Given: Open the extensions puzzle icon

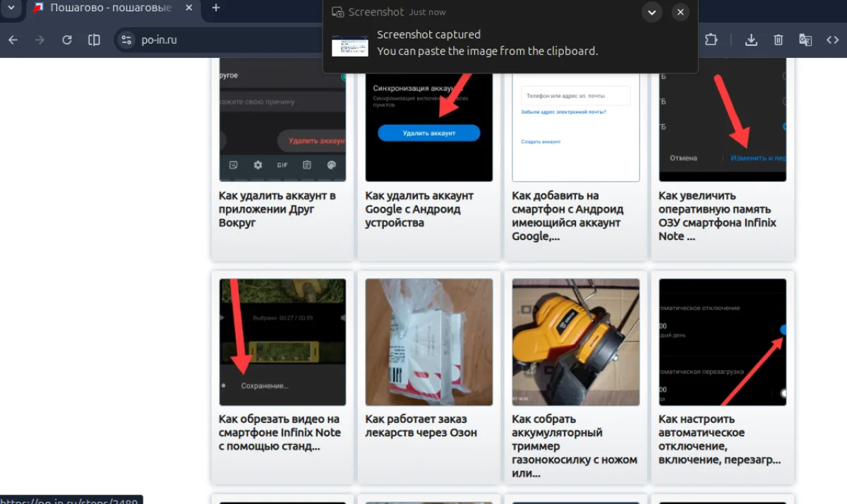Looking at the screenshot, I should pos(711,40).
